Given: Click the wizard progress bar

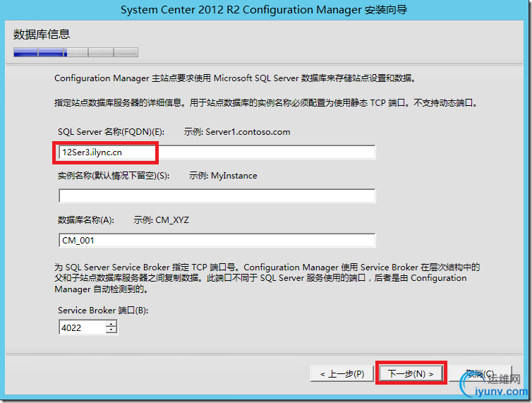Looking at the screenshot, I should (x=75, y=52).
